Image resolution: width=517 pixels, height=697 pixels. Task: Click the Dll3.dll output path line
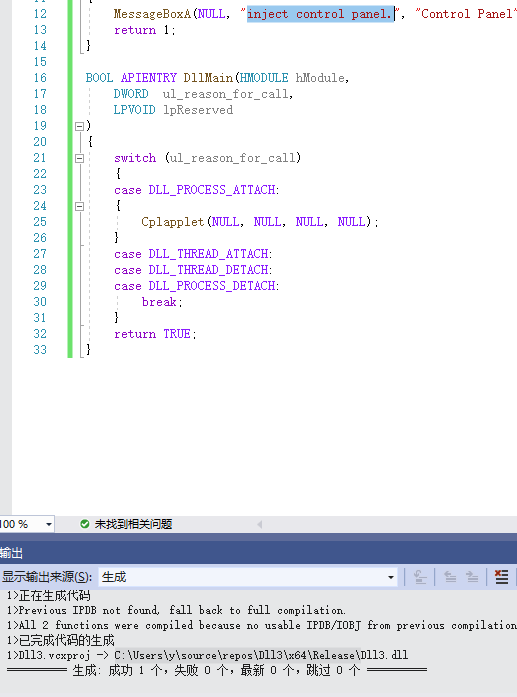tap(207, 655)
